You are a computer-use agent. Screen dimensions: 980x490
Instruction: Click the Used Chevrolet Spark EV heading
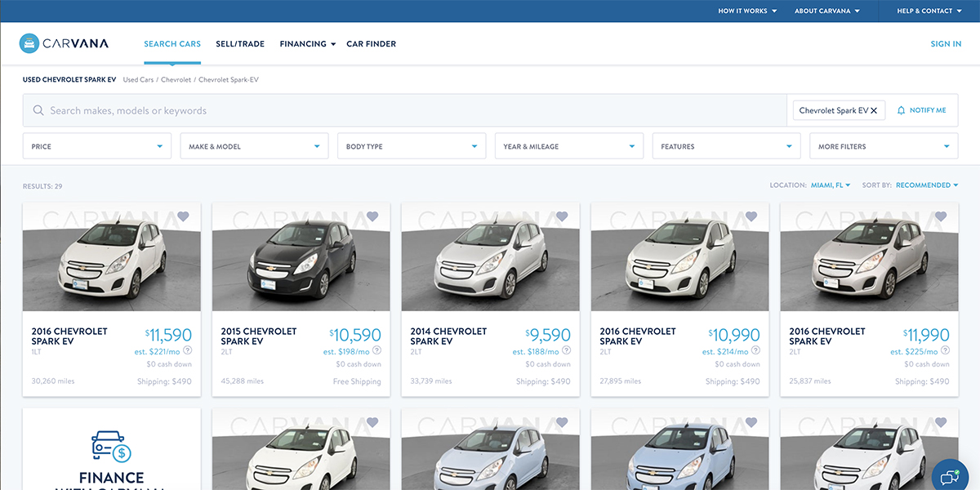point(69,80)
